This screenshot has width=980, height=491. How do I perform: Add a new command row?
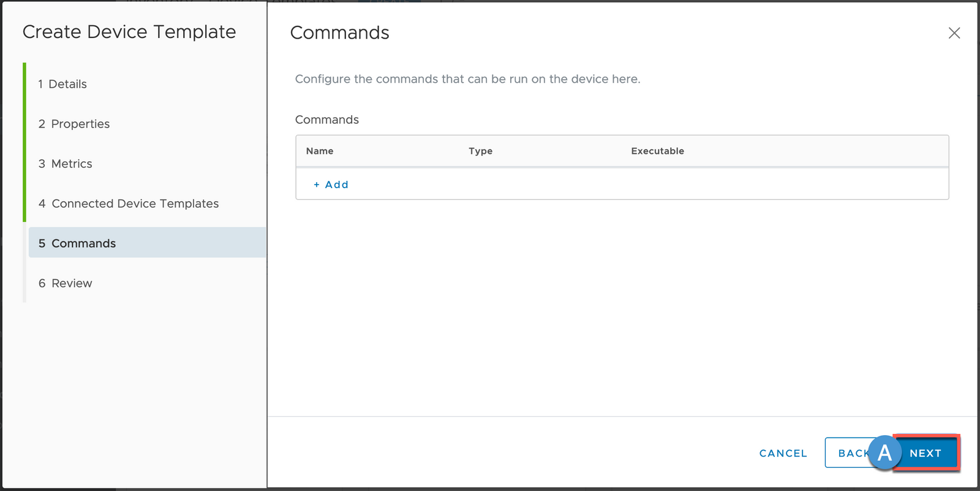click(331, 185)
